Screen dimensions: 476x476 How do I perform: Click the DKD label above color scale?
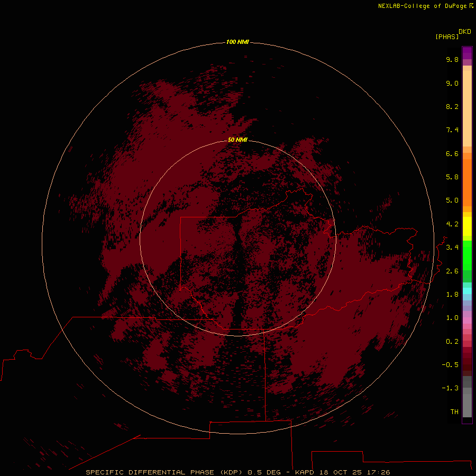(464, 32)
